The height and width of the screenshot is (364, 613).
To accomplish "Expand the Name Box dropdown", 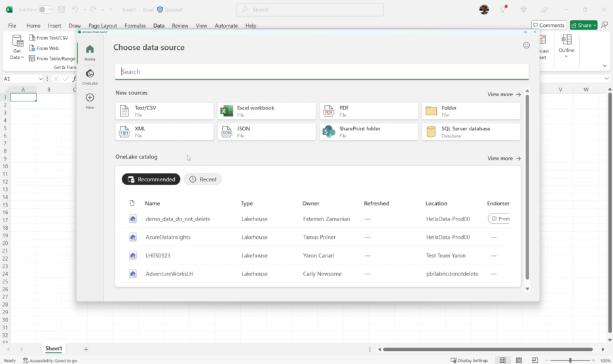I will coord(41,79).
